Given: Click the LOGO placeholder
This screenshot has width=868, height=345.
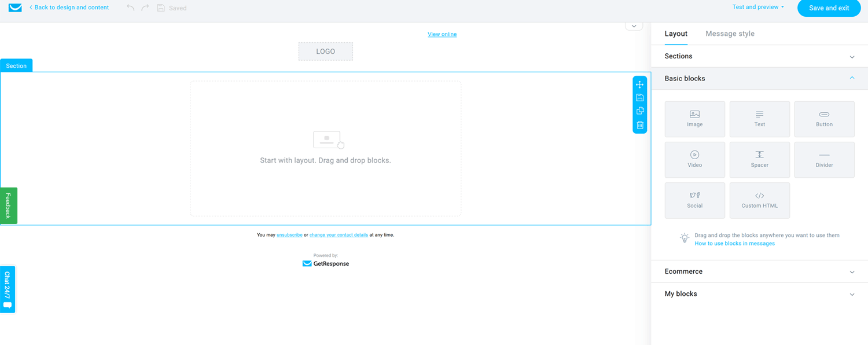Looking at the screenshot, I should (x=326, y=52).
